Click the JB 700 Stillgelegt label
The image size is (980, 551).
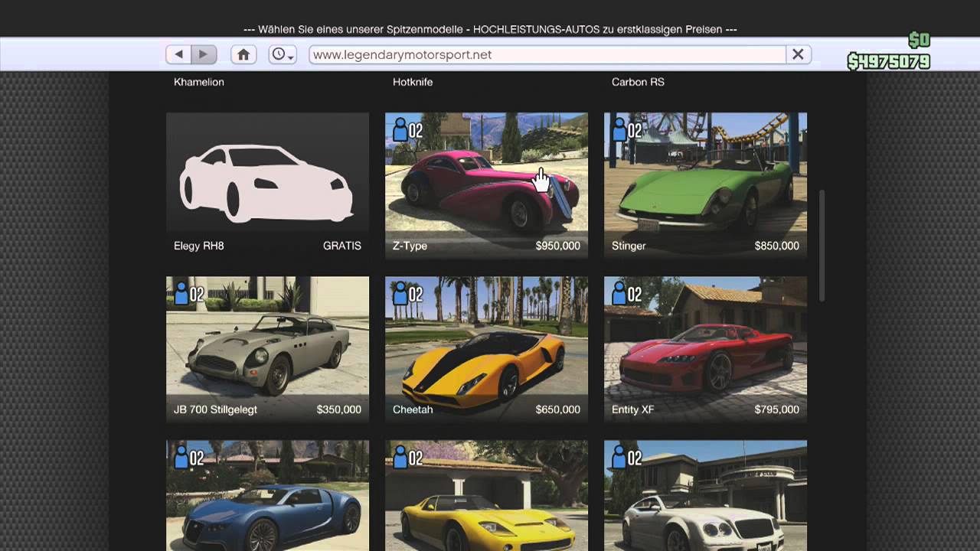[x=215, y=409]
